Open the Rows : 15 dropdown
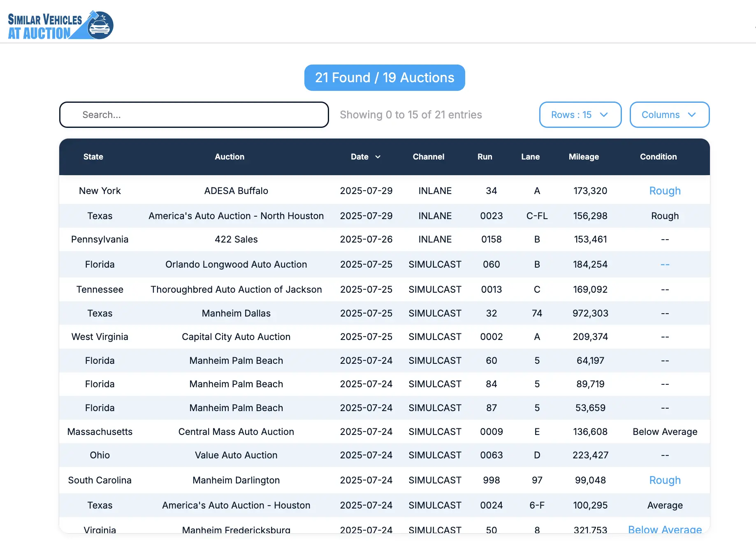756x541 pixels. (580, 115)
